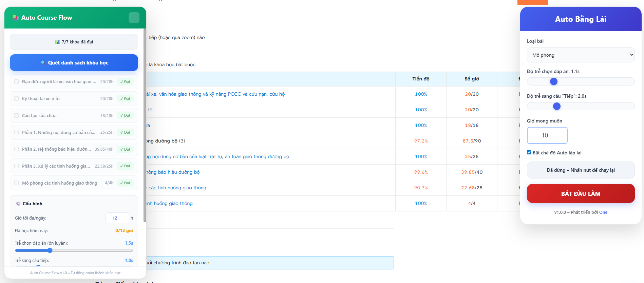Check the Đạo đức người lái xe course checkbox
Viewport: 644px width, 283px height.
coord(16,82)
